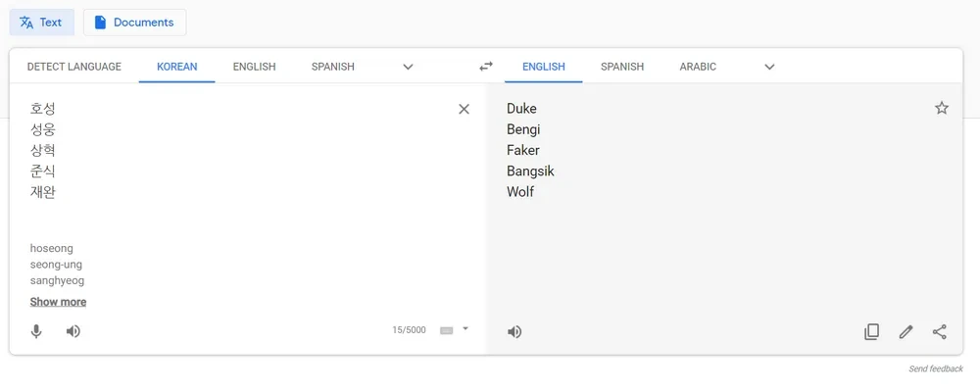Viewport: 980px width, 392px height.
Task: Save translation with the star icon
Action: [941, 108]
